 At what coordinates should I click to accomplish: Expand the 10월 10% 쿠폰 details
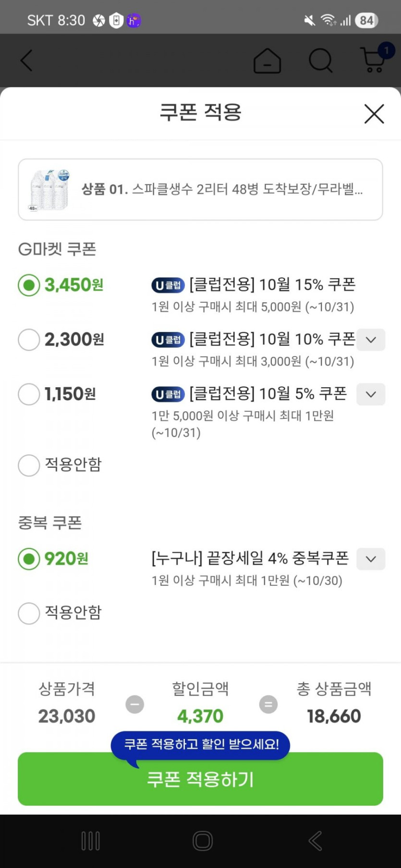pos(371,340)
